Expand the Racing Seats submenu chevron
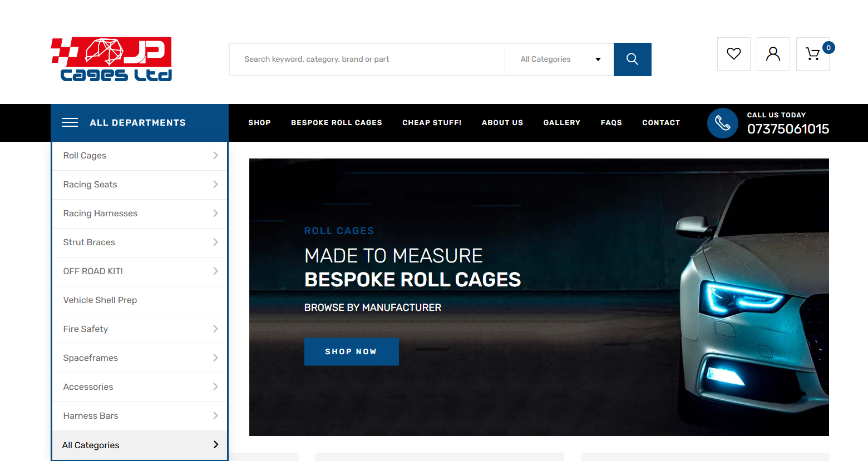 (x=215, y=185)
